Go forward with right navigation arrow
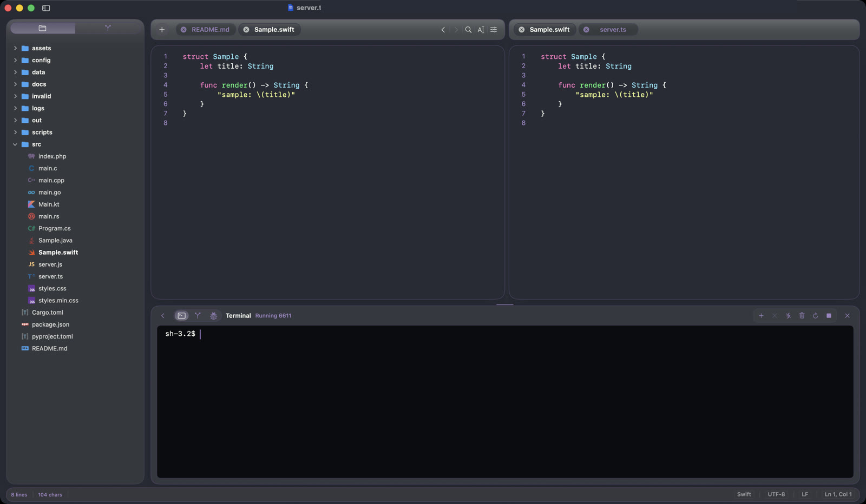 pos(456,30)
